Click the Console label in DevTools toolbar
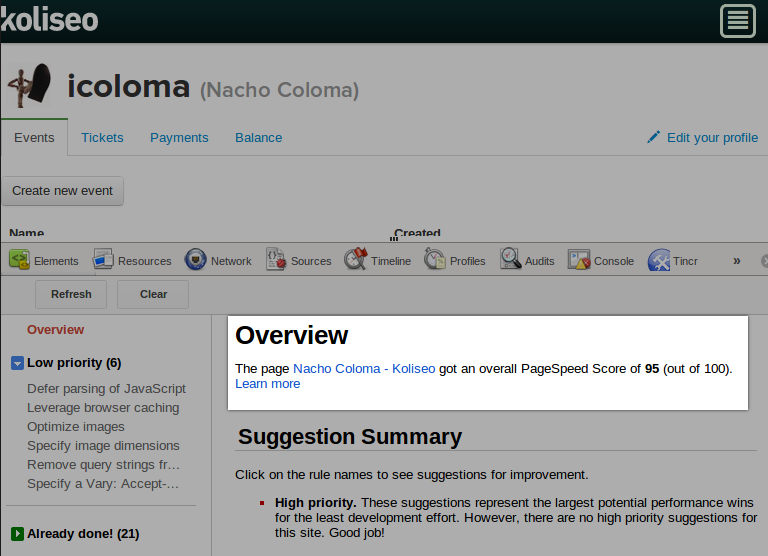The height and width of the screenshot is (556, 768). [614, 261]
